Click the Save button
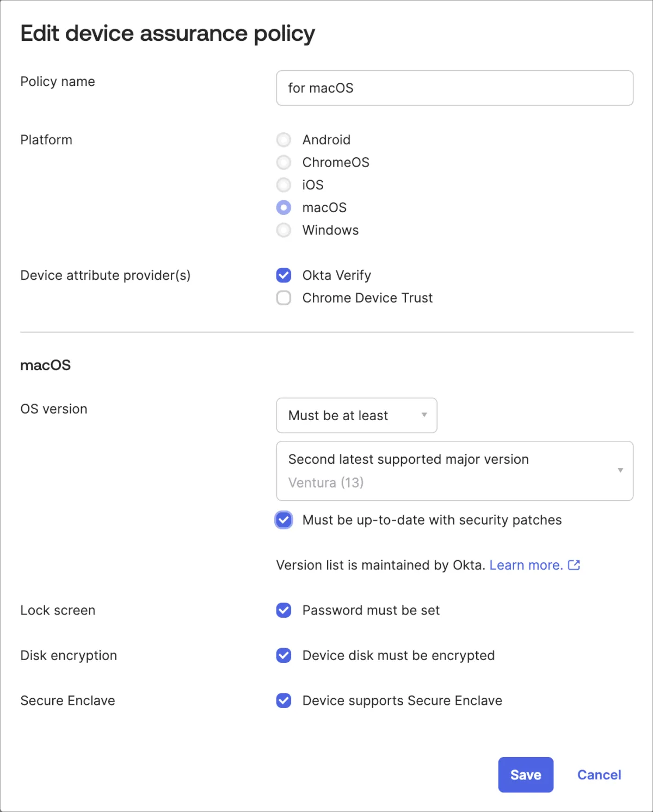653x812 pixels. click(526, 774)
